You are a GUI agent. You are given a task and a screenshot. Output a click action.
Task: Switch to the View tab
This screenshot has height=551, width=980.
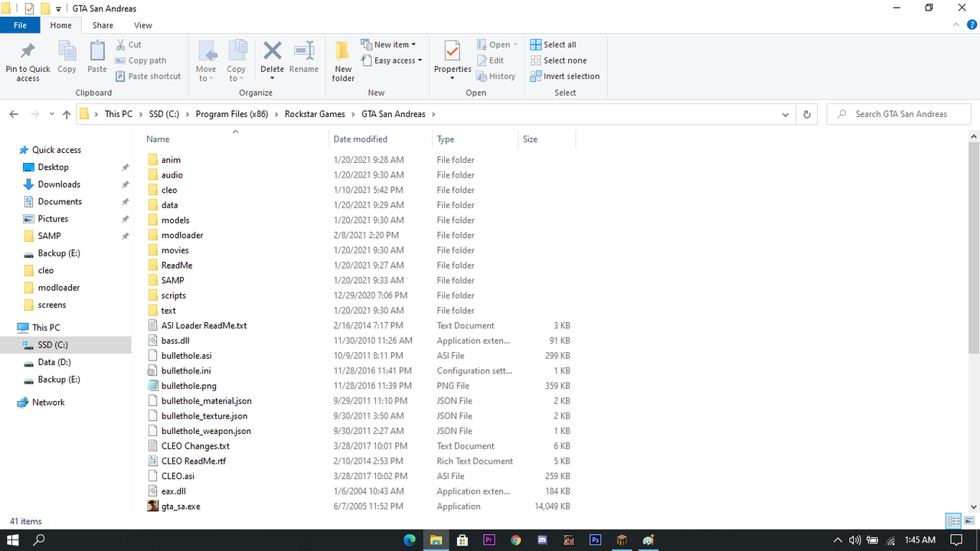pyautogui.click(x=143, y=25)
